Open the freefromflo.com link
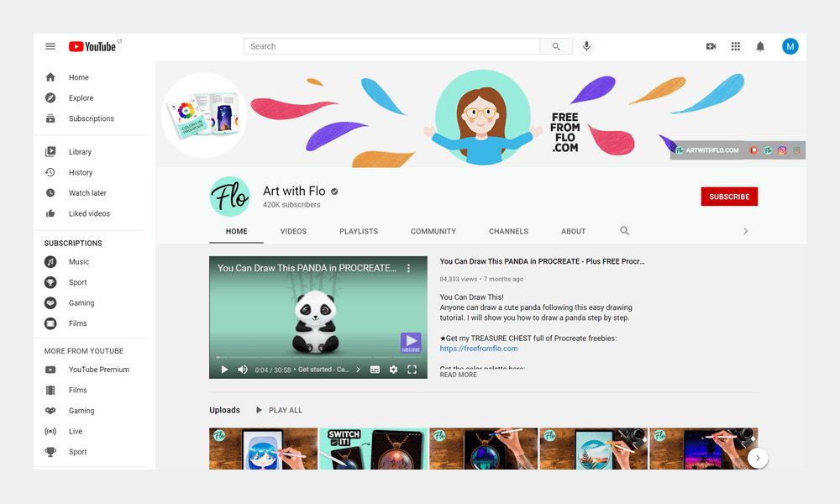Image resolution: width=840 pixels, height=504 pixels. (479, 349)
